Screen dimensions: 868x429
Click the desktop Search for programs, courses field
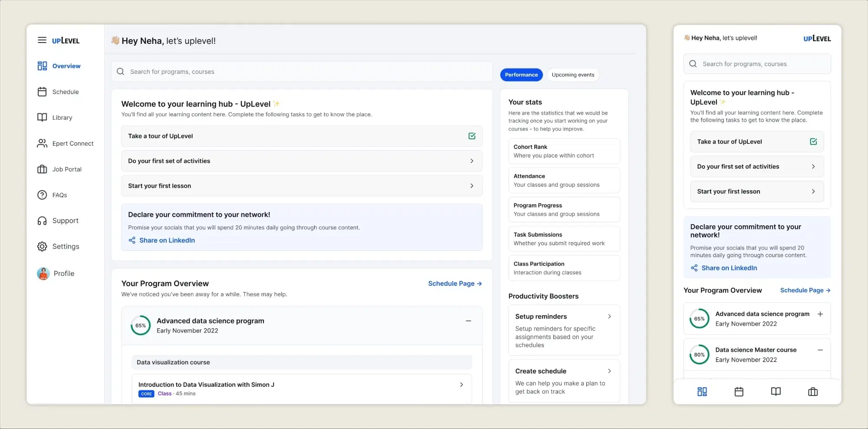point(302,72)
